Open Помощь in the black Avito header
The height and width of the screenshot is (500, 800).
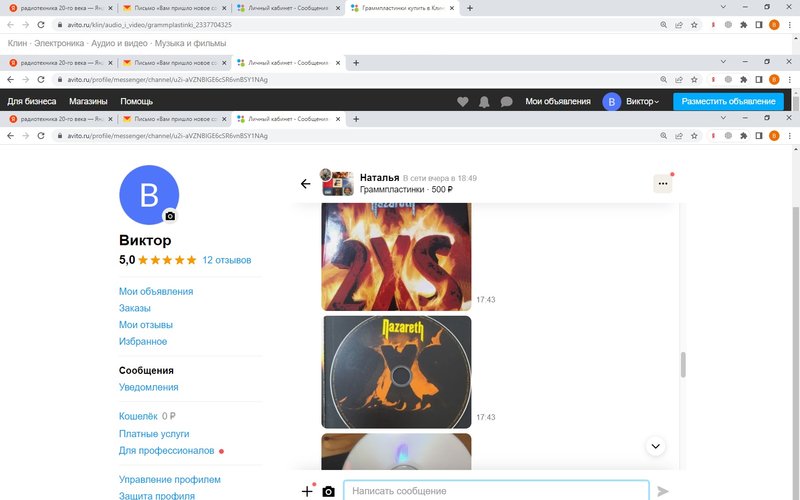[137, 102]
